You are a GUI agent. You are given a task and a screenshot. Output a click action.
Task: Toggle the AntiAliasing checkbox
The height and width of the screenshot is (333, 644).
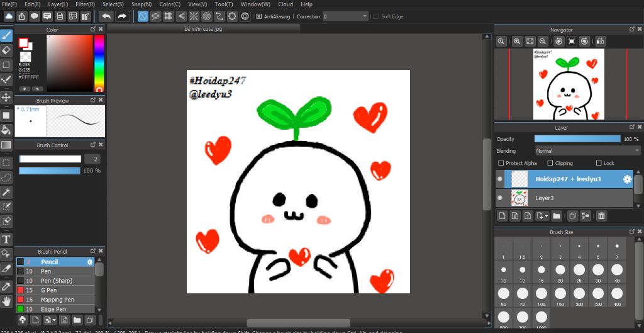[x=258, y=16]
